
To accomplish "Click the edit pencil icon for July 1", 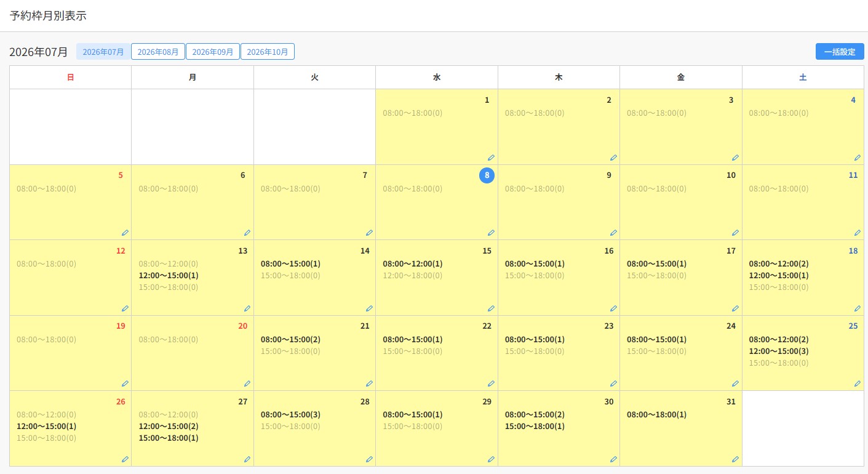I will point(491,158).
